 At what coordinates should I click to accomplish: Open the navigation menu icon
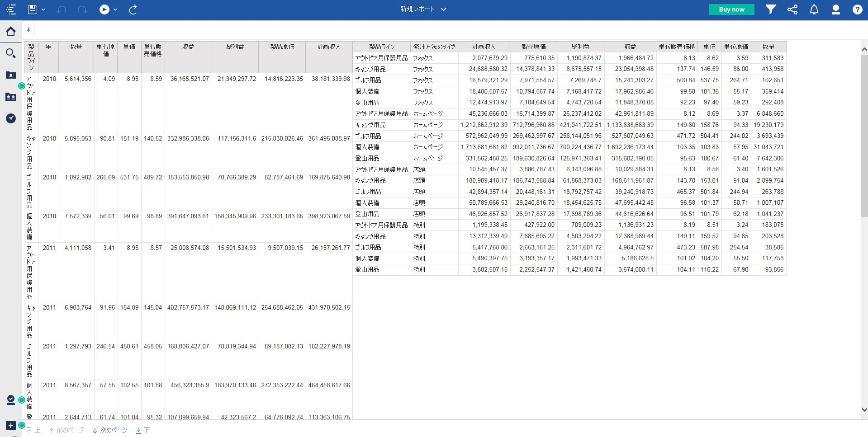tap(11, 9)
